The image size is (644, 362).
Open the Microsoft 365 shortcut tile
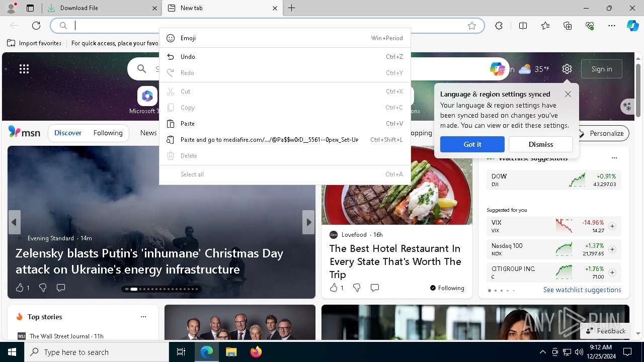pyautogui.click(x=147, y=101)
